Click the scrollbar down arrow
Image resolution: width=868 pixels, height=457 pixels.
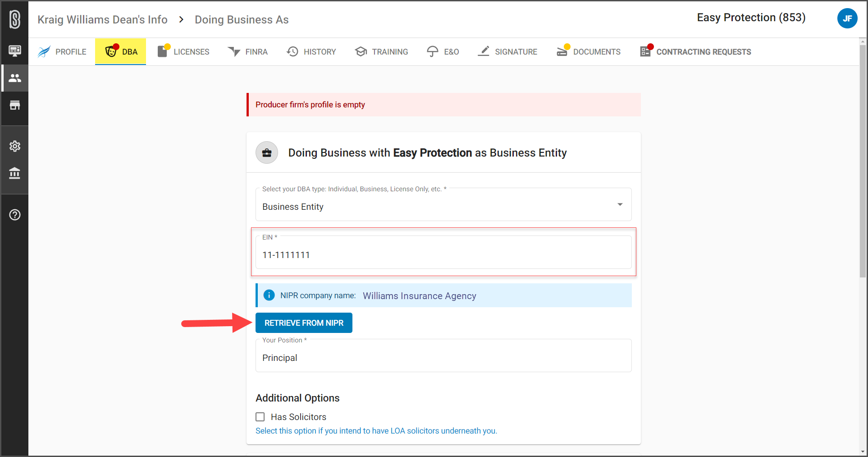pos(863,452)
